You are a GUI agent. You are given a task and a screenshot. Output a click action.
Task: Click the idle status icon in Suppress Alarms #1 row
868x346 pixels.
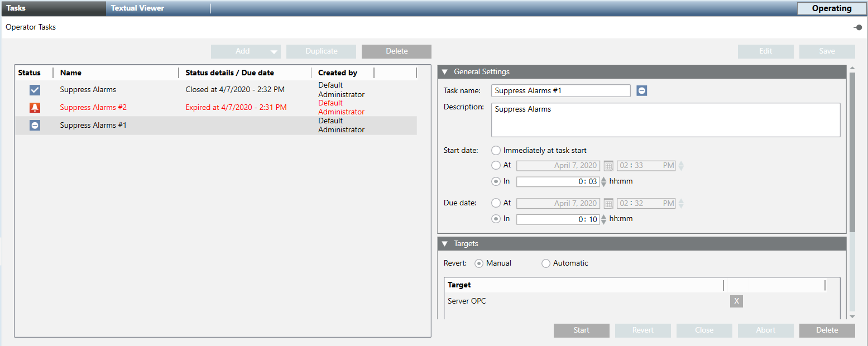click(x=35, y=126)
